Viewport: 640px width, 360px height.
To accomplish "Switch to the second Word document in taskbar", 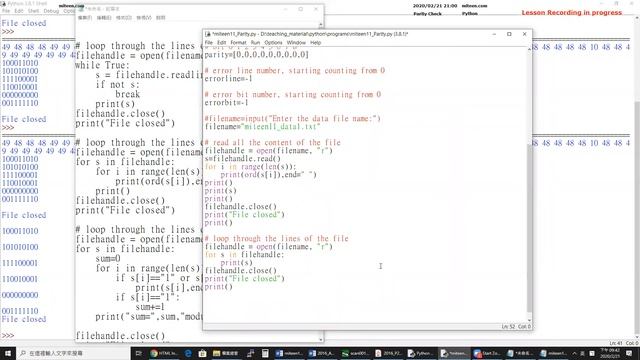I will pos(323,353).
